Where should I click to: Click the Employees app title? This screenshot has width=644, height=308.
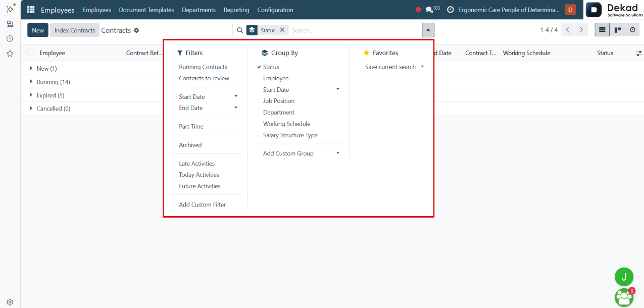pos(58,10)
